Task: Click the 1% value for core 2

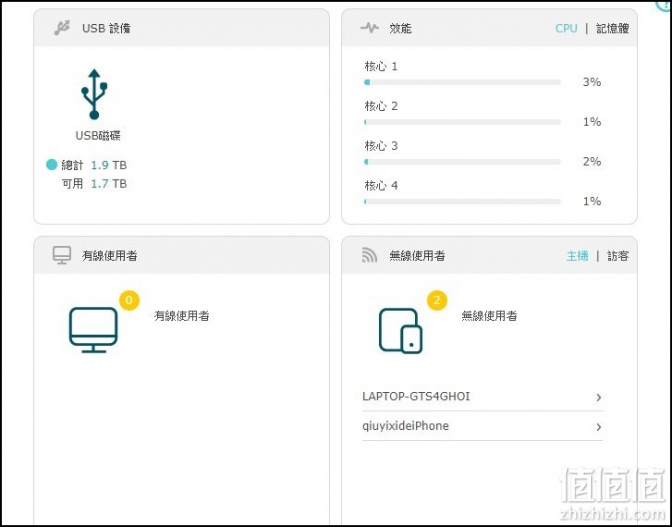Action: point(592,122)
